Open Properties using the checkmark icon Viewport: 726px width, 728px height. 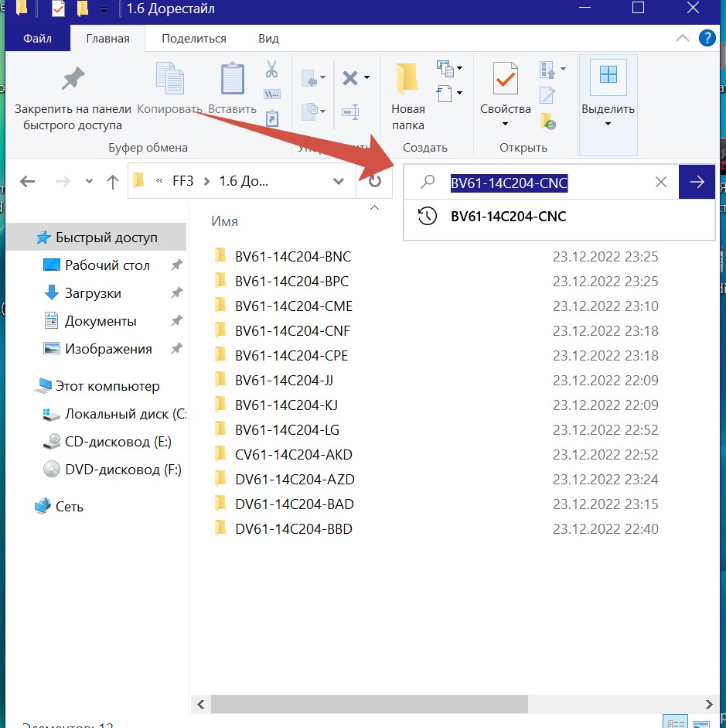pyautogui.click(x=505, y=79)
